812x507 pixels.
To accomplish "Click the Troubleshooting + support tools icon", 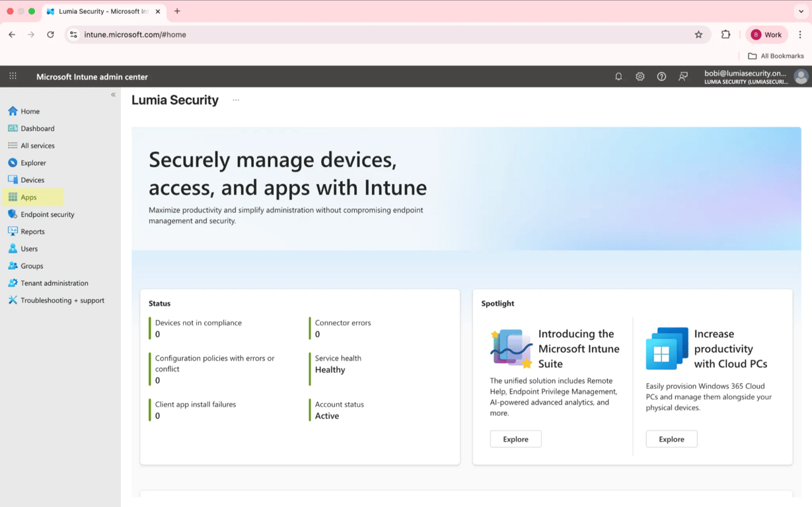I will coord(13,300).
